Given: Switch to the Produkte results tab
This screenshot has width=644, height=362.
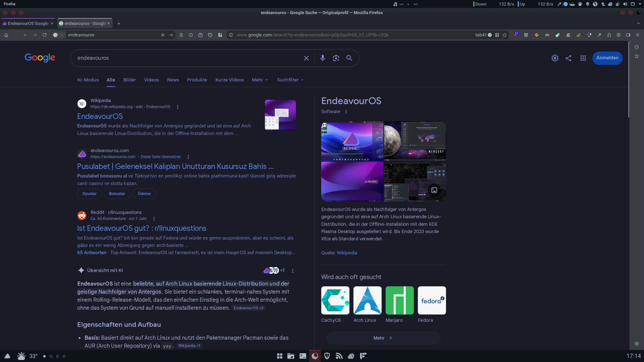Looking at the screenshot, I should pyautogui.click(x=197, y=80).
